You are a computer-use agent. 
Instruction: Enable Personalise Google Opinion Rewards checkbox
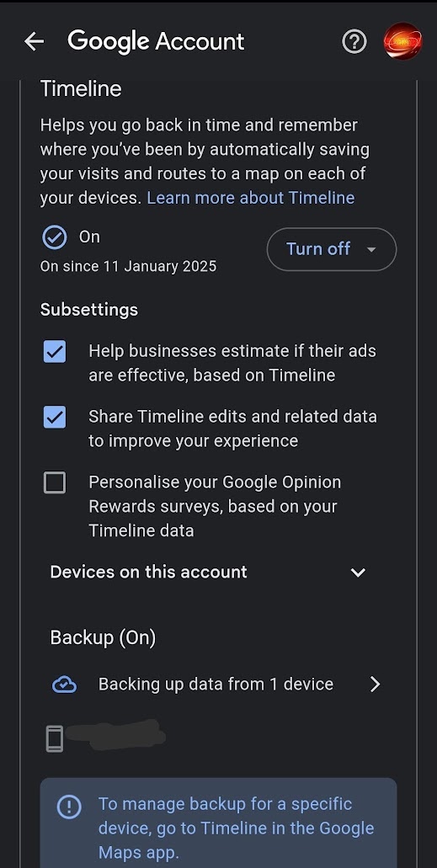click(x=55, y=482)
